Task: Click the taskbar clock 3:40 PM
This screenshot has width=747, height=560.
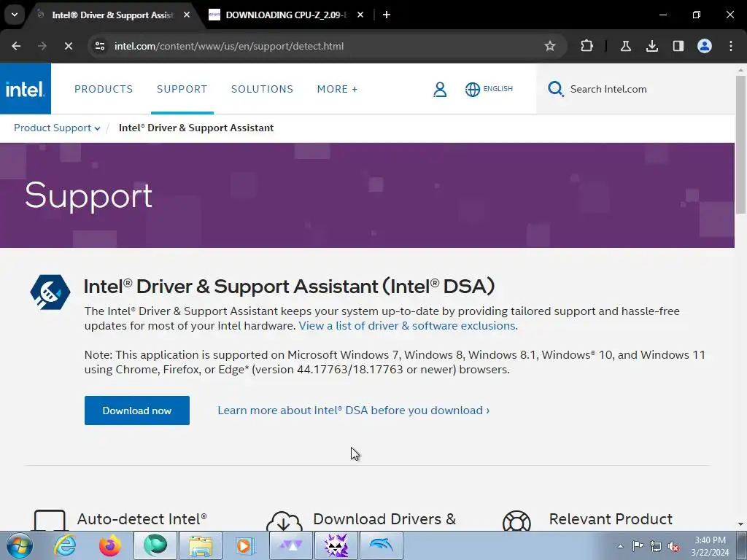Action: pos(710,540)
